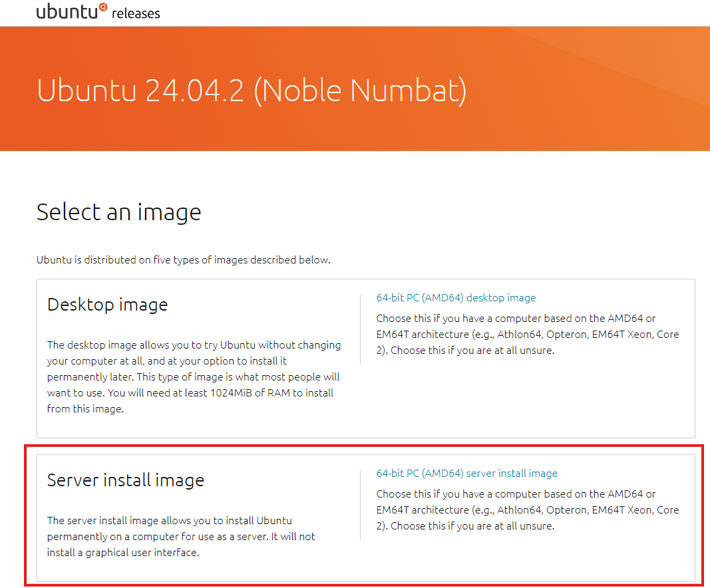Click 'Choose this if' text under server install link
This screenshot has width=710, height=588.
[x=528, y=510]
